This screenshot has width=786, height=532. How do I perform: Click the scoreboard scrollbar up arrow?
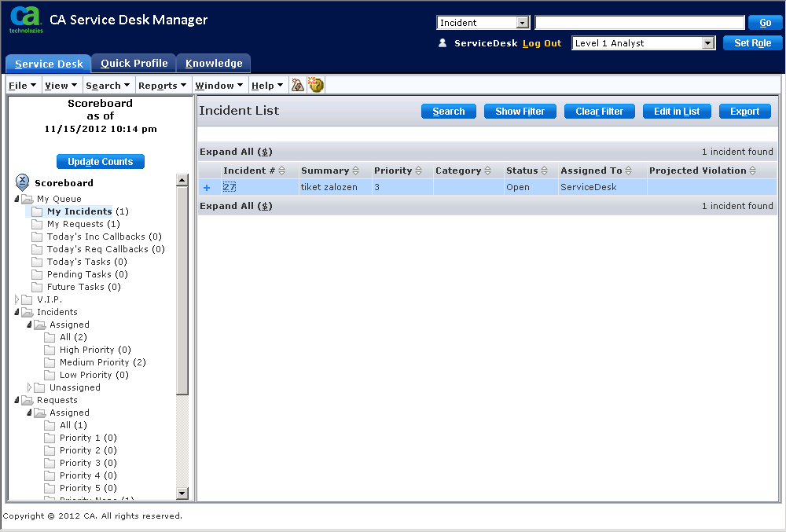[182, 180]
